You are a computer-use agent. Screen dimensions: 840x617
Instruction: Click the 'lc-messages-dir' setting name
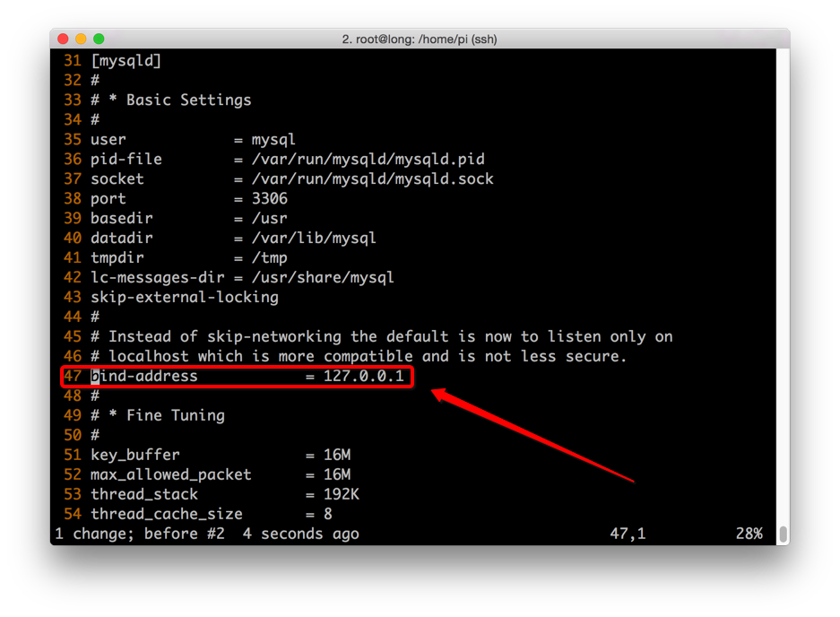(158, 278)
